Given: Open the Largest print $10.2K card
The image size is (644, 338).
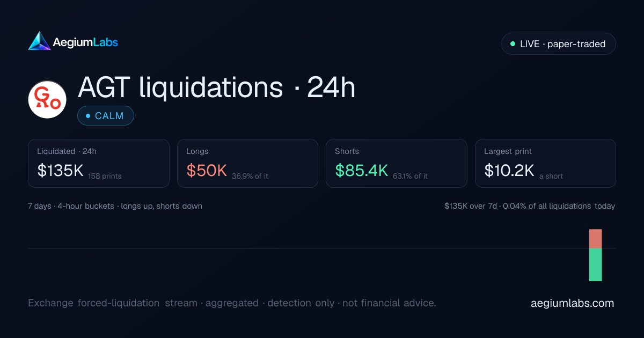Looking at the screenshot, I should click(545, 164).
